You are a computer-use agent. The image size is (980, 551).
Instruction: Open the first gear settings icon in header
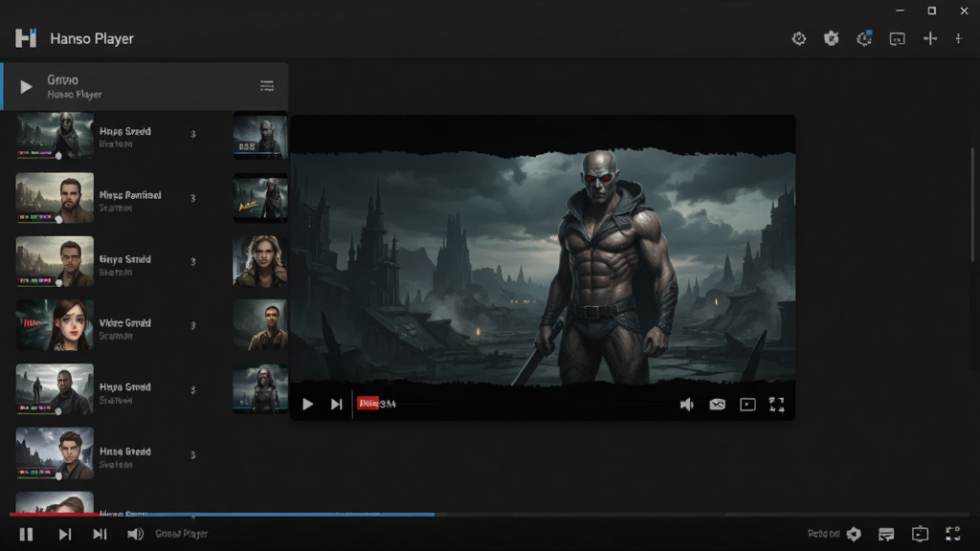pyautogui.click(x=799, y=38)
